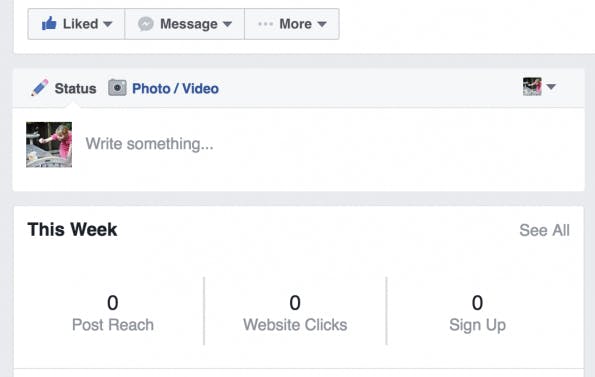Click the pencil Status icon

point(39,88)
